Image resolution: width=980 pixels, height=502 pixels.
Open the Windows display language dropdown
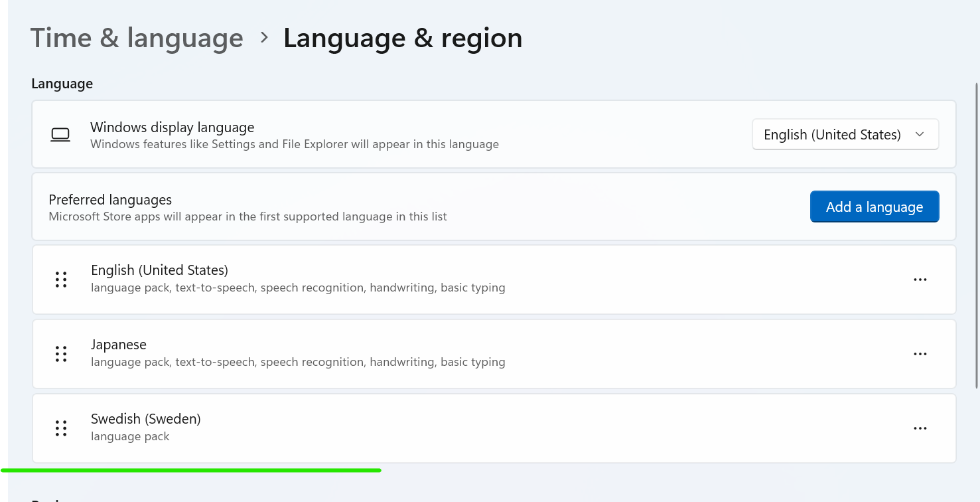tap(844, 135)
